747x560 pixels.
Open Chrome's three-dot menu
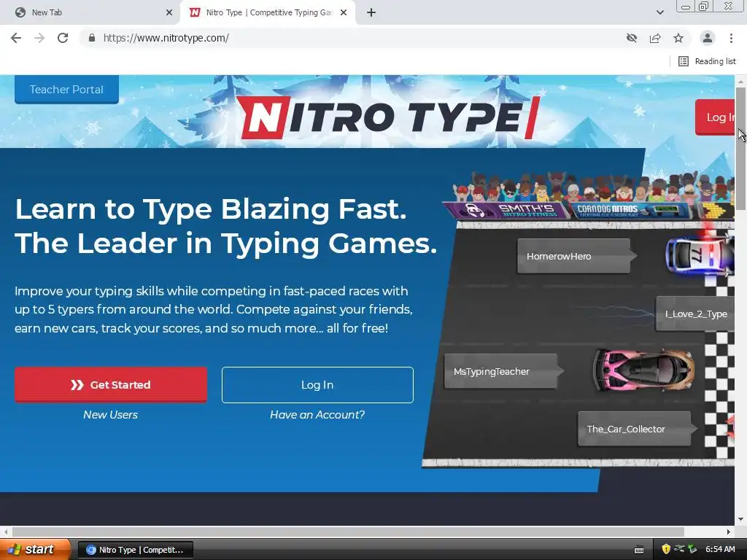click(731, 38)
